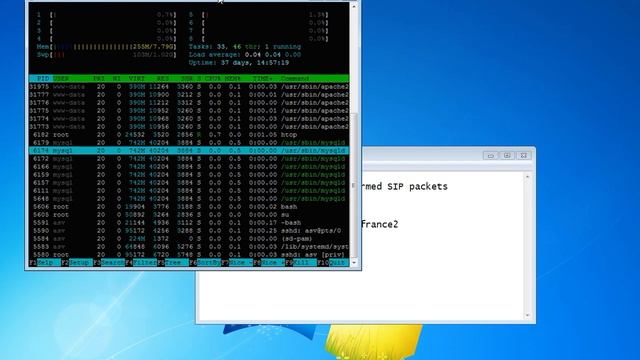The width and height of the screenshot is (640, 360).
Task: Select mysqld process row with PID 6157
Action: (189, 182)
